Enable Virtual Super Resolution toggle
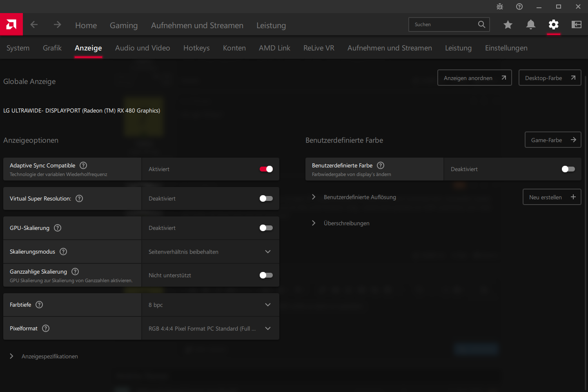The width and height of the screenshot is (588, 392). (266, 198)
